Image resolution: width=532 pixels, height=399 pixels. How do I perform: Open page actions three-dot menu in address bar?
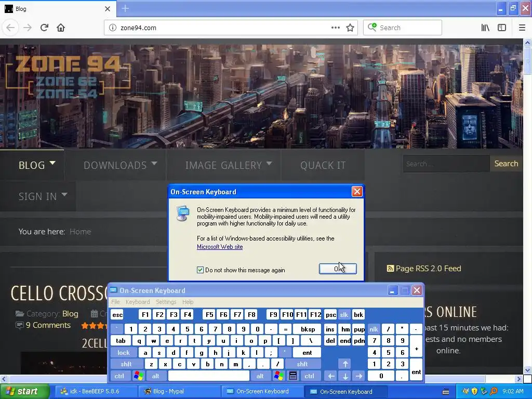336,28
